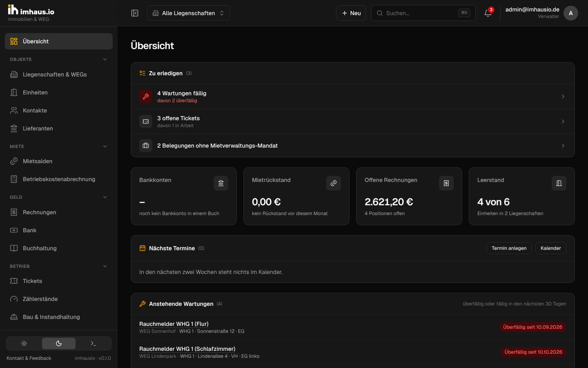Image resolution: width=588 pixels, height=368 pixels.
Task: Open Rechnungen in sidebar
Action: (59, 212)
